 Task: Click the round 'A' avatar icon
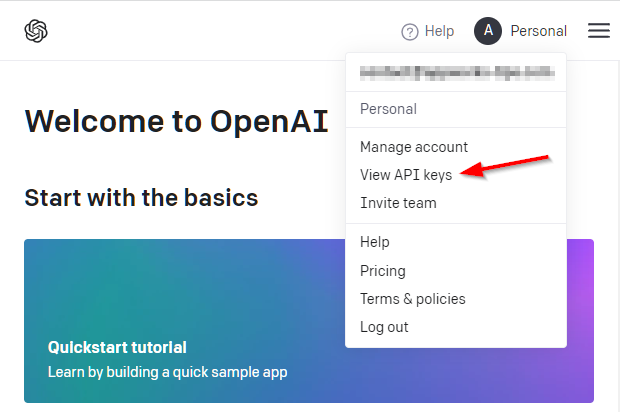(487, 31)
